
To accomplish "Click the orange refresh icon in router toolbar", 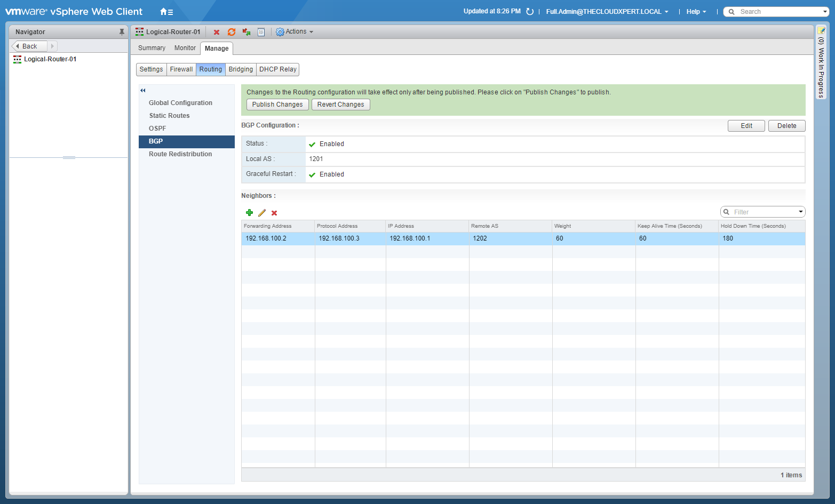I will point(232,32).
